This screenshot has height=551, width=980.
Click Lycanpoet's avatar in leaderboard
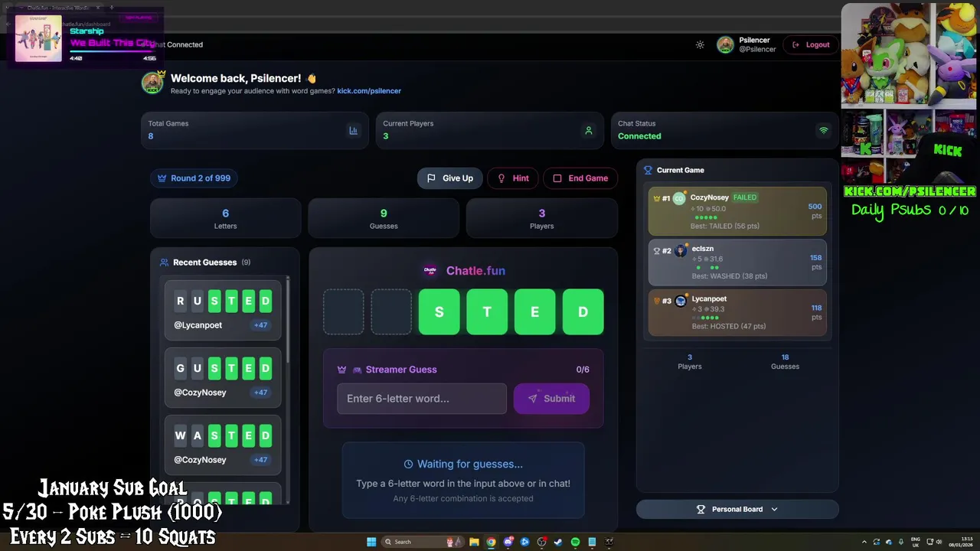pyautogui.click(x=680, y=301)
